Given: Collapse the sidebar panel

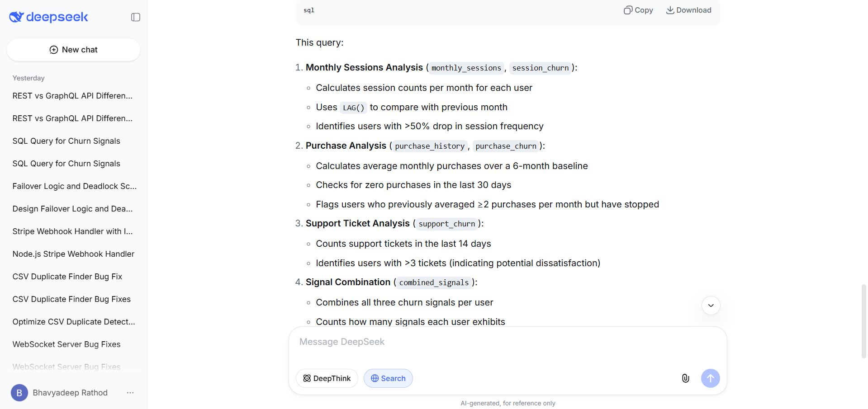Looking at the screenshot, I should coord(135,17).
